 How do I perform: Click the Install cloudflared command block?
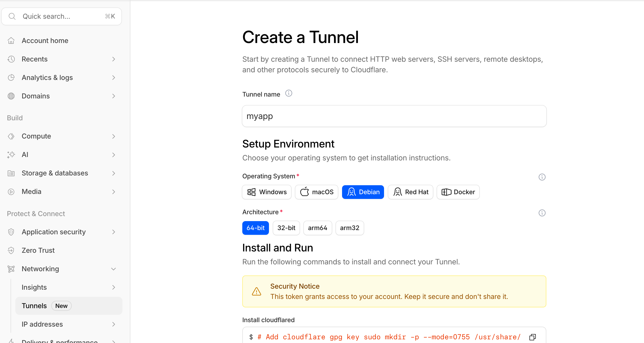(394, 336)
